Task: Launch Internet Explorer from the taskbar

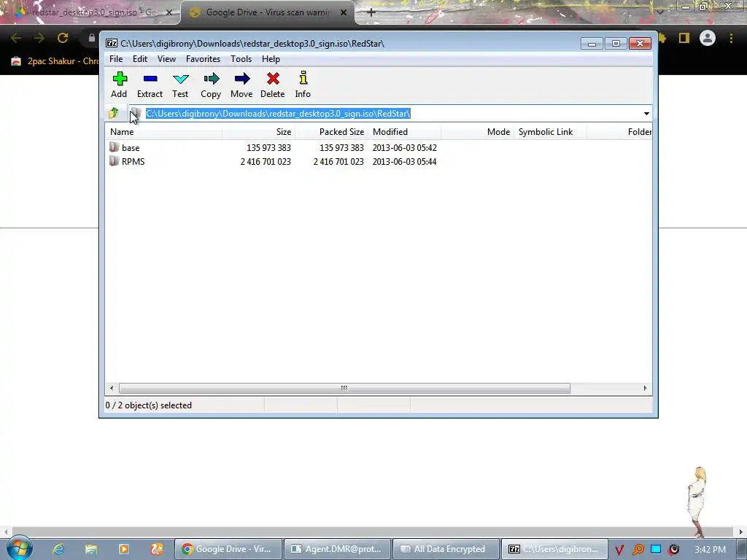Action: [58, 549]
